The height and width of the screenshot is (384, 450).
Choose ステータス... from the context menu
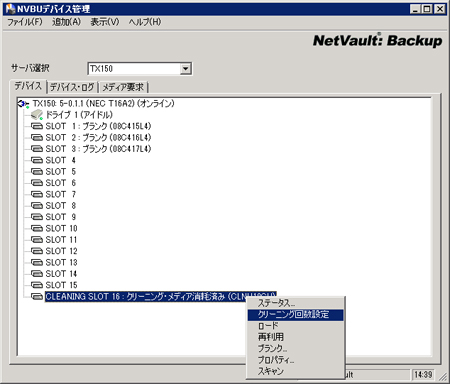(295, 303)
